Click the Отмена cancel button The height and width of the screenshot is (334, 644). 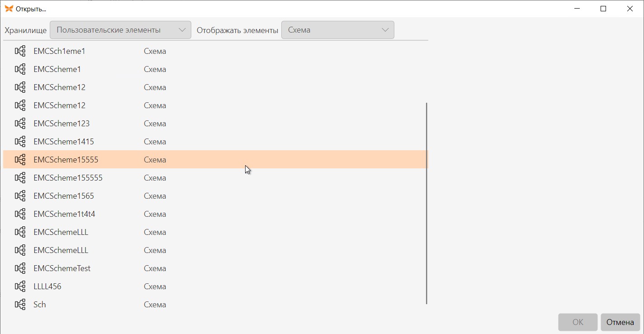(620, 322)
